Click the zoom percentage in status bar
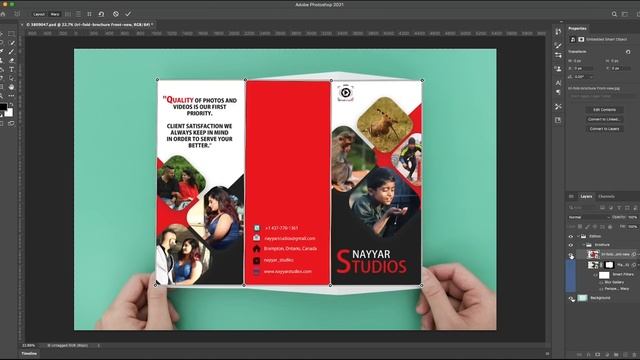 [29, 345]
